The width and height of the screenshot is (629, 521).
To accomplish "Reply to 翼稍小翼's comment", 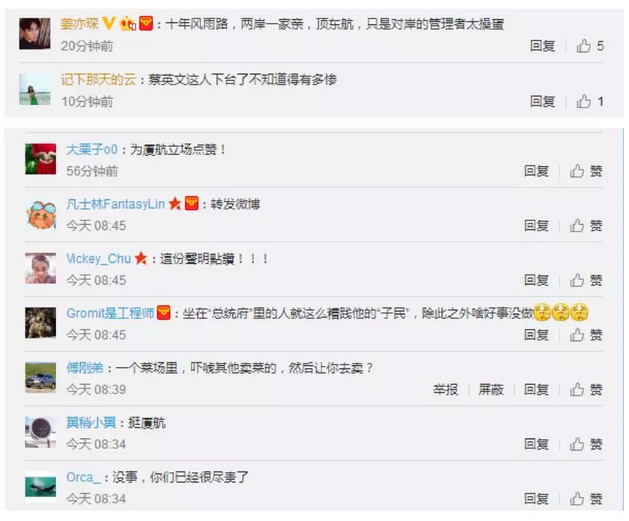I will coord(536,444).
